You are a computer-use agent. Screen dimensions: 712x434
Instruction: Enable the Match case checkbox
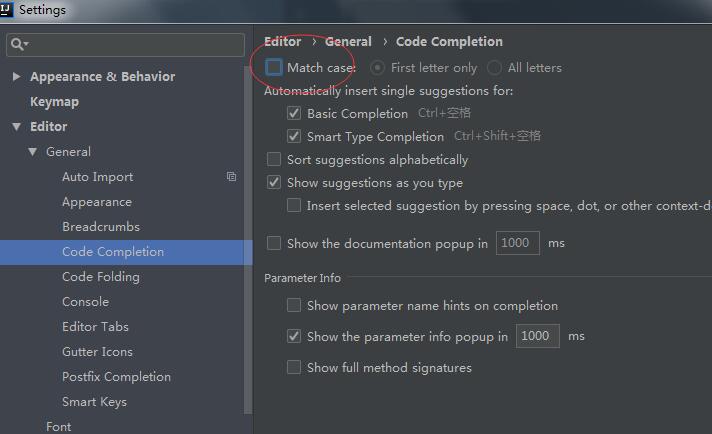point(274,68)
